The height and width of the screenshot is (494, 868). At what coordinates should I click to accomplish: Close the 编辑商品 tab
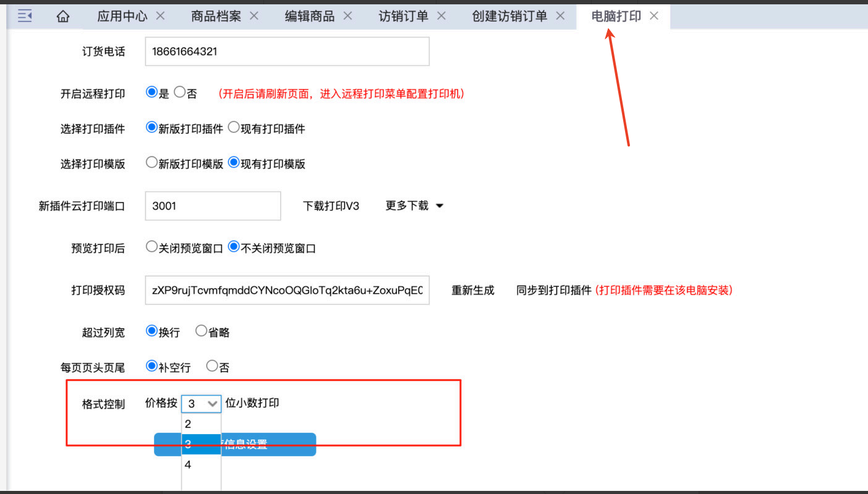click(347, 16)
